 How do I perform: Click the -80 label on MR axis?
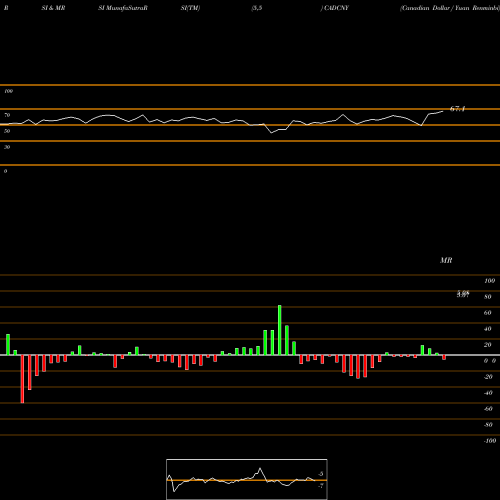pyautogui.click(x=488, y=425)
